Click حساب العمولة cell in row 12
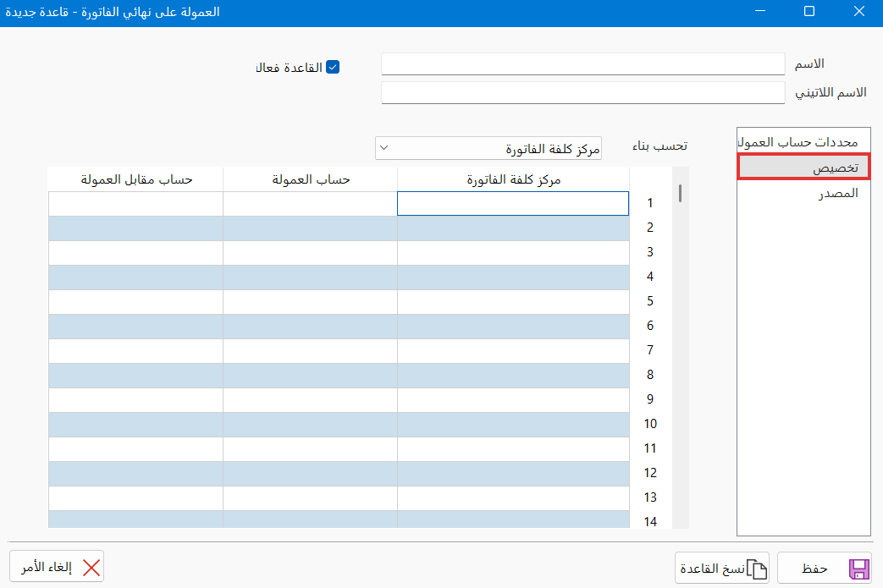The height and width of the screenshot is (588, 883). point(311,474)
